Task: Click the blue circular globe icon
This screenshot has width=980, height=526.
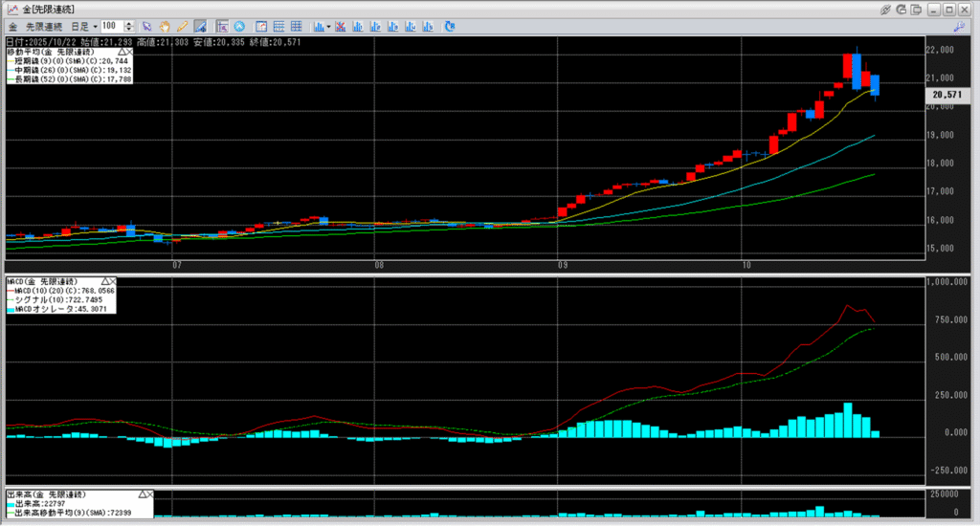Action: (x=238, y=26)
